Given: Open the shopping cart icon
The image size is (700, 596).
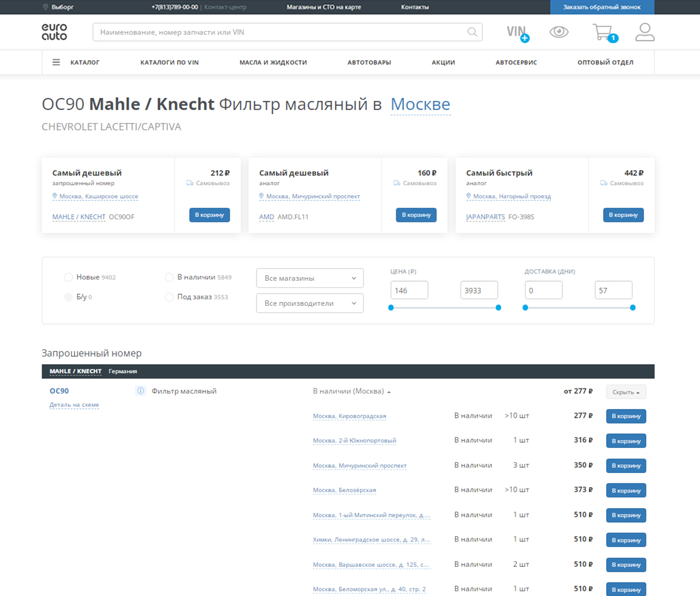Looking at the screenshot, I should coord(604,33).
